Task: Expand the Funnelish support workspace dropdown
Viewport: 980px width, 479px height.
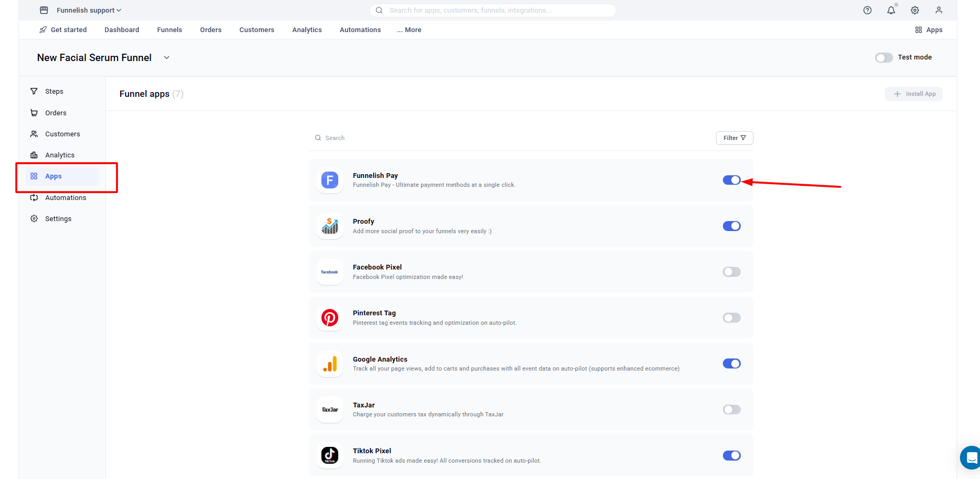Action: pyautogui.click(x=89, y=10)
